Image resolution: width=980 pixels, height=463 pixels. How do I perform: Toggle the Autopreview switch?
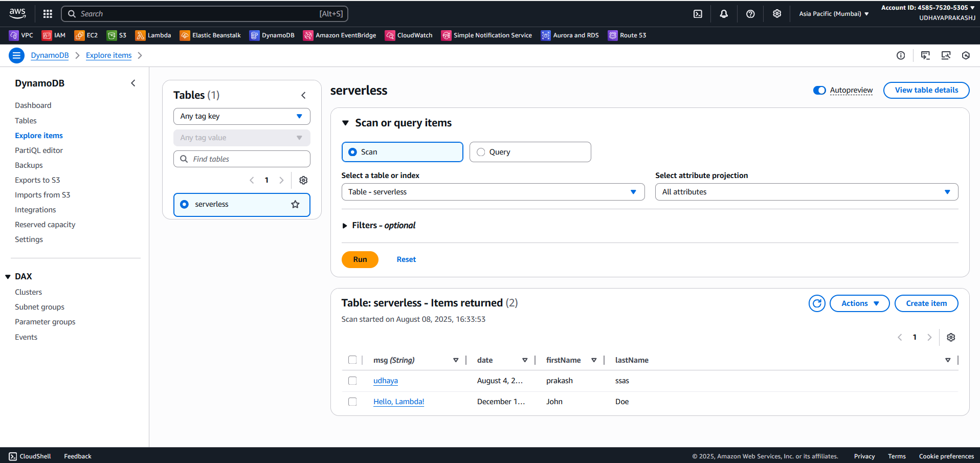point(819,90)
